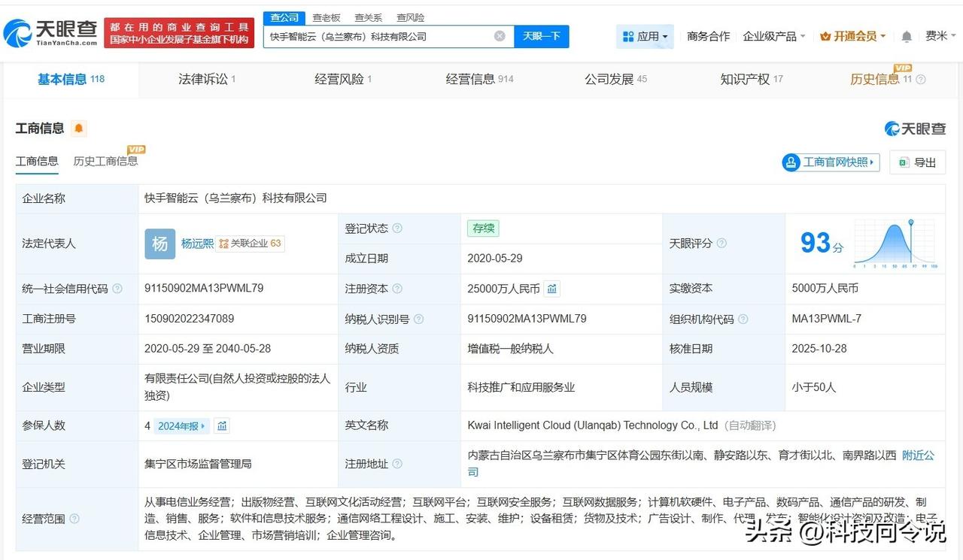Switch search mode to 查老板
The height and width of the screenshot is (560, 963).
327,17
